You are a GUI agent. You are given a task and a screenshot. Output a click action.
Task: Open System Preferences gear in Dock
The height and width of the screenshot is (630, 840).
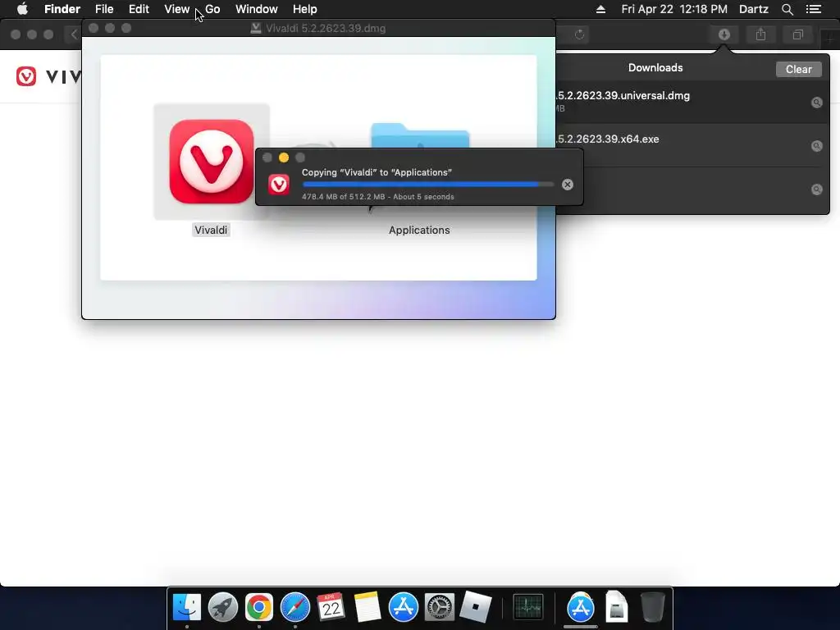click(440, 607)
